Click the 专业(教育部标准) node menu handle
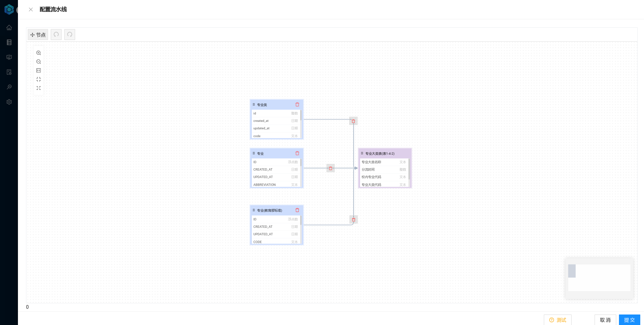 [x=254, y=210]
